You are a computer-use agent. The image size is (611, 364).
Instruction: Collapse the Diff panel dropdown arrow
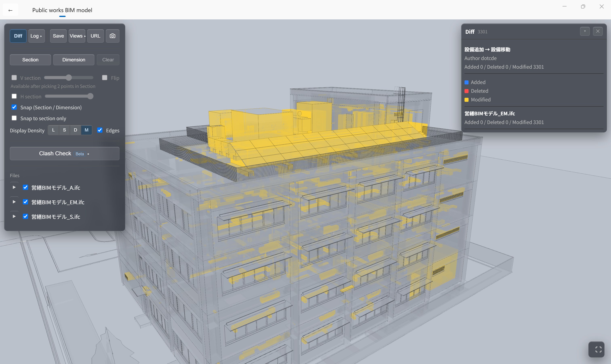point(585,31)
